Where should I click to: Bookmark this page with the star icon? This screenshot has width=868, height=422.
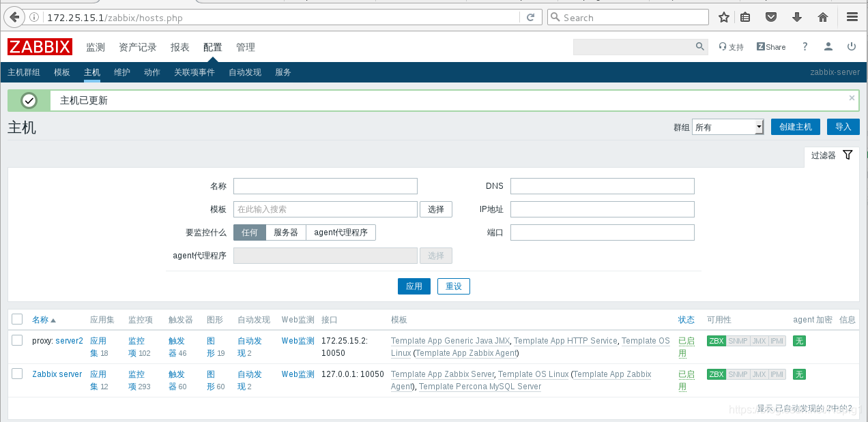[x=724, y=18]
